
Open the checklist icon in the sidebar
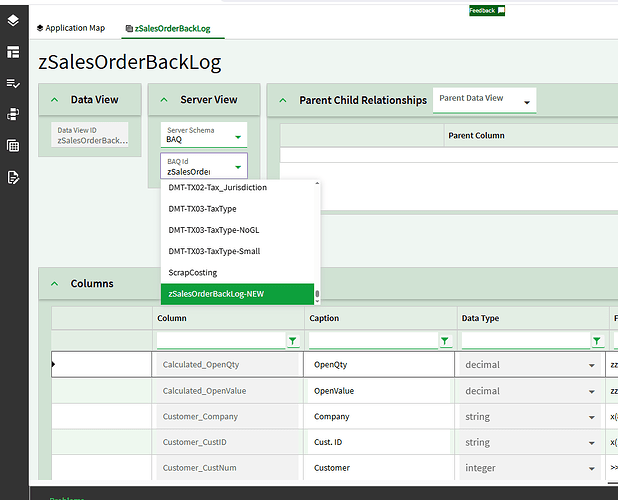13,83
